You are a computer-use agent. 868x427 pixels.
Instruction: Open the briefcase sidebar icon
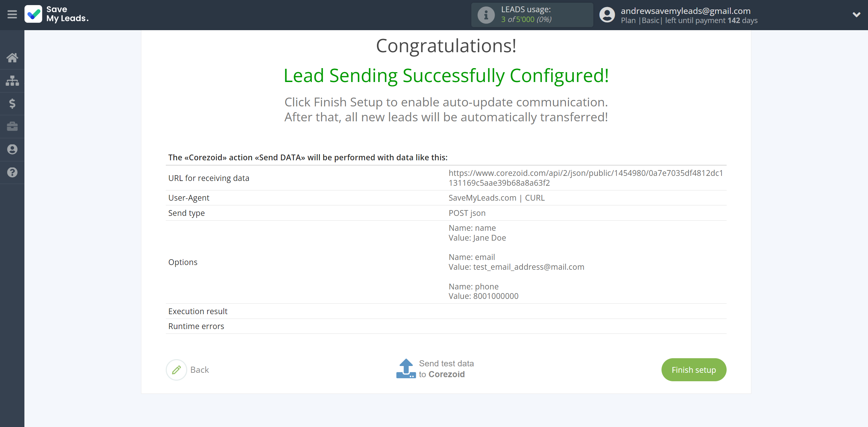[12, 126]
